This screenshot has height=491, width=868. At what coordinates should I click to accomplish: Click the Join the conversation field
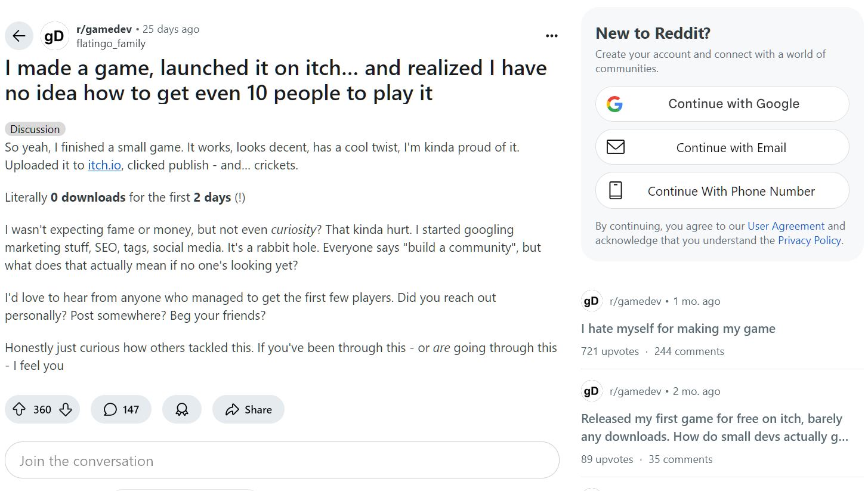click(x=282, y=460)
